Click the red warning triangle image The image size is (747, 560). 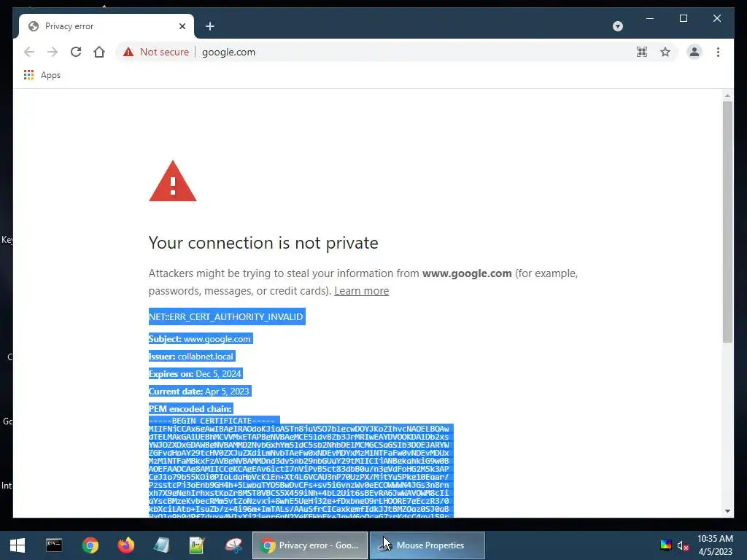[172, 182]
